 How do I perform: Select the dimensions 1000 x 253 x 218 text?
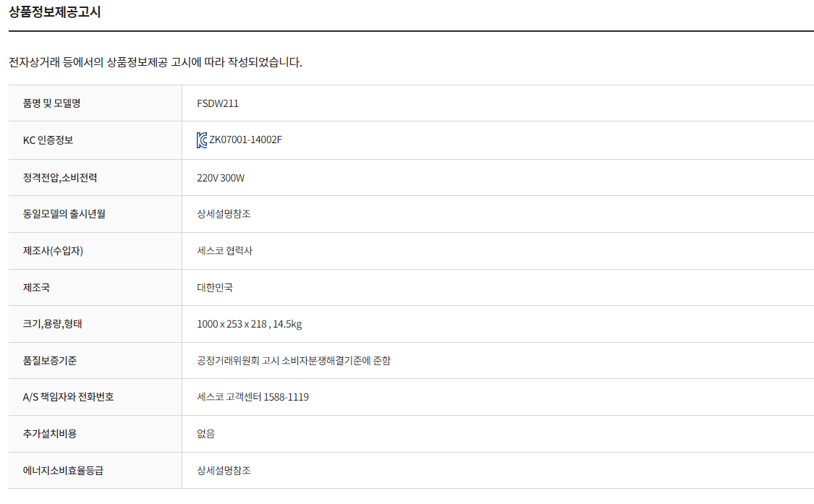(232, 324)
